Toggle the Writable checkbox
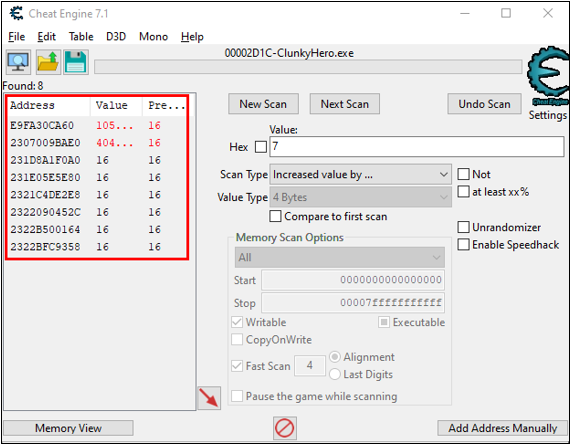Screen dimensions: 571x445 click(x=237, y=322)
